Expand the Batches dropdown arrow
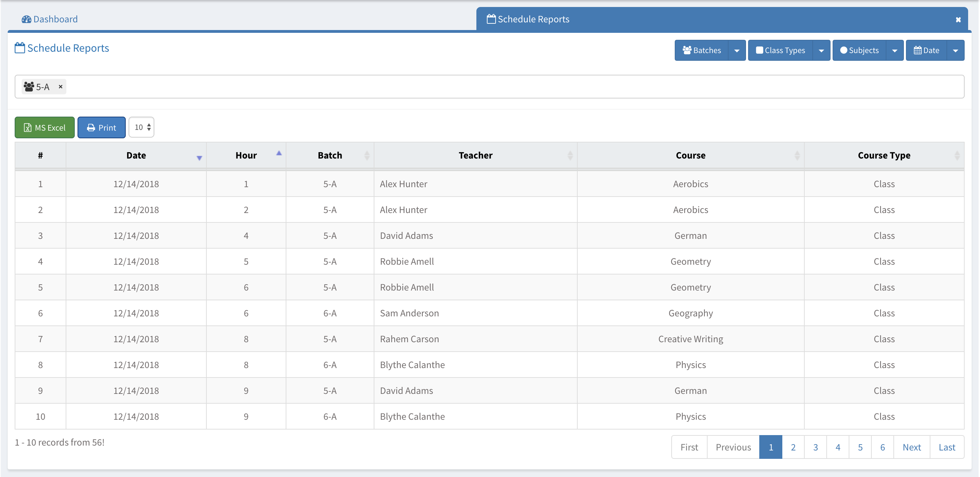This screenshot has height=477, width=980. pyautogui.click(x=737, y=50)
